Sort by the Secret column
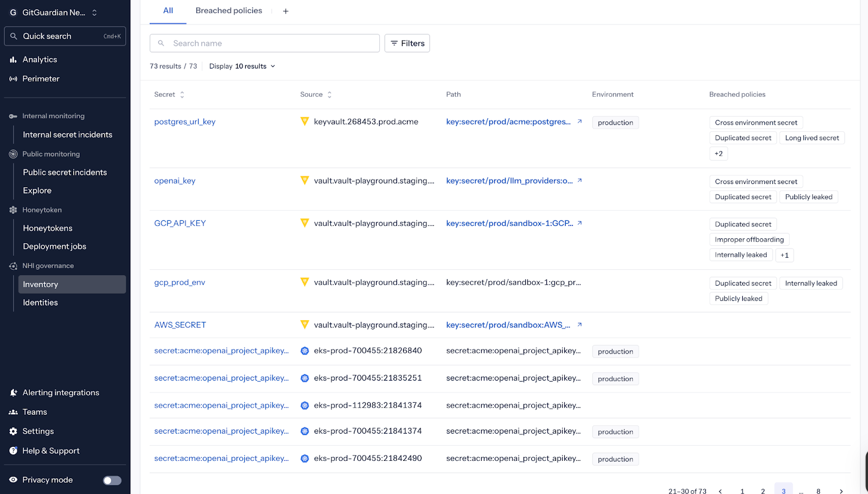The width and height of the screenshot is (868, 494). 182,94
